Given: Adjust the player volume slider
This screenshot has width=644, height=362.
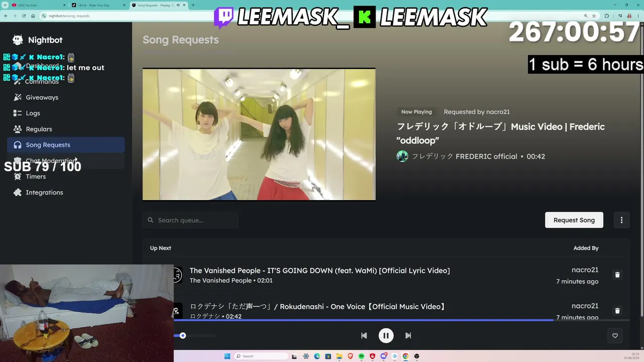Looking at the screenshot, I should coord(195,335).
